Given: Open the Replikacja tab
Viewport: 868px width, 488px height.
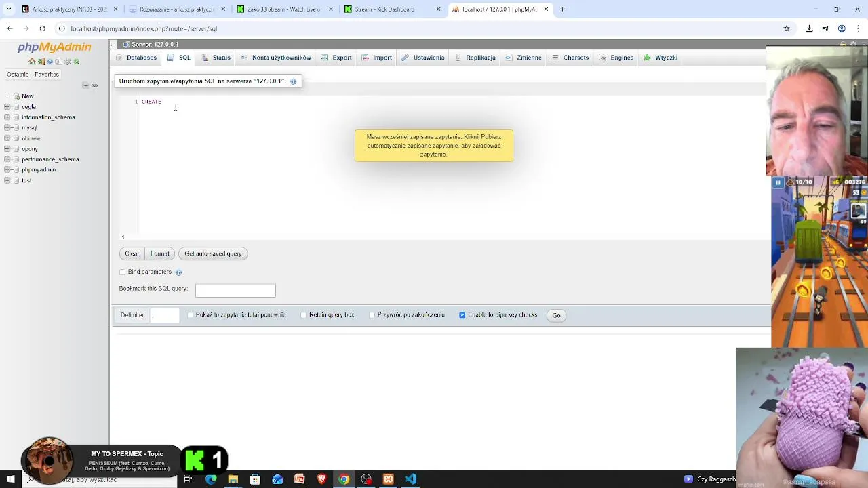Looking at the screenshot, I should (475, 58).
